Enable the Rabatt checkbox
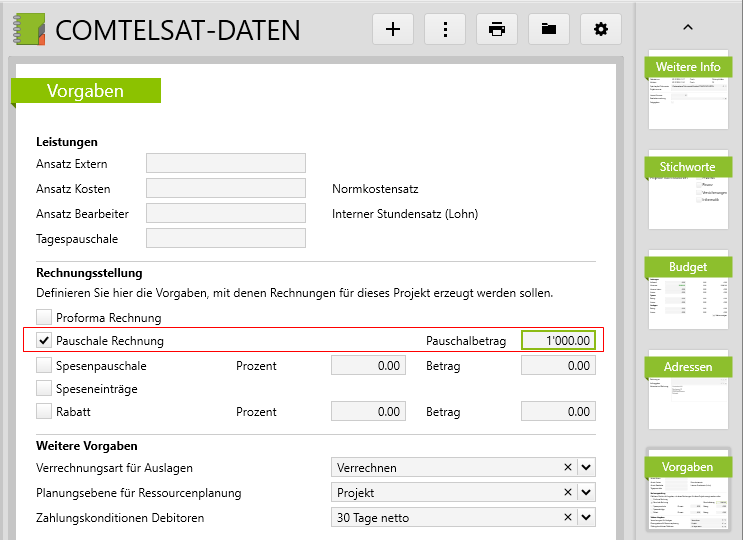 (x=44, y=411)
